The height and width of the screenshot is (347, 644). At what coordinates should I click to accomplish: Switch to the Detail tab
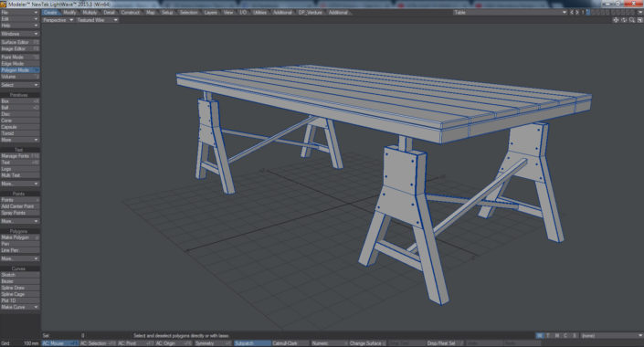110,12
